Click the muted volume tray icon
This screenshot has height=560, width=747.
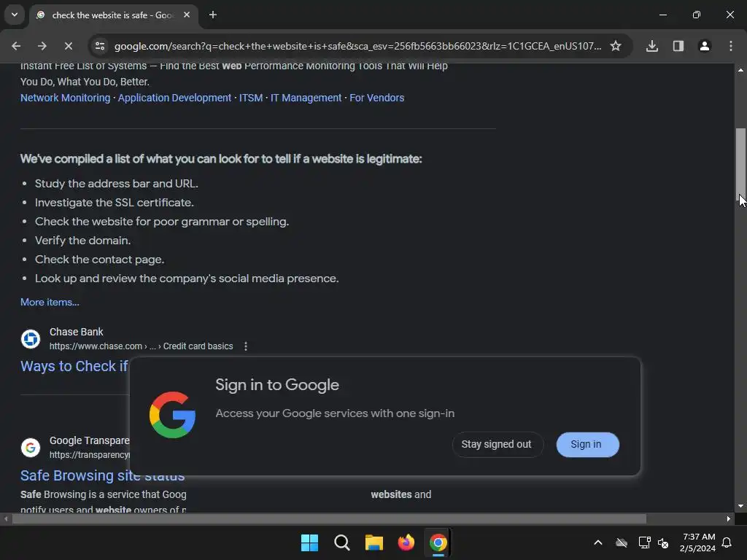tap(663, 542)
